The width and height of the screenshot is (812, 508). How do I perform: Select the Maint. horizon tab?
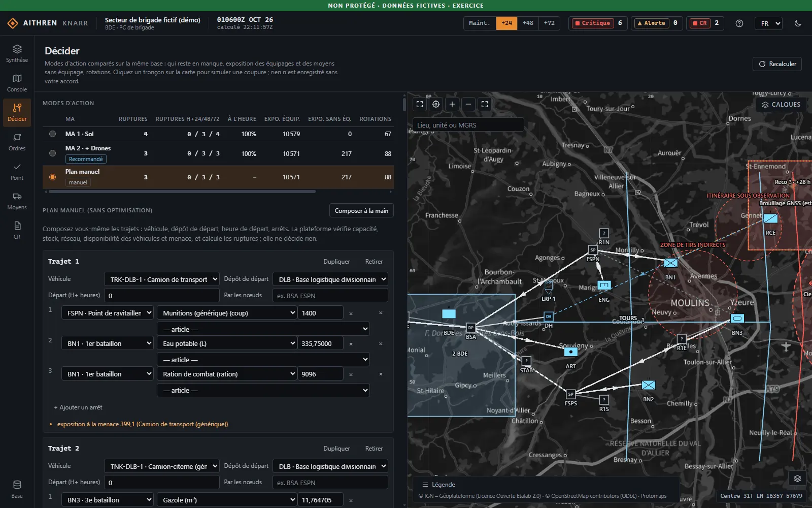[x=480, y=23]
